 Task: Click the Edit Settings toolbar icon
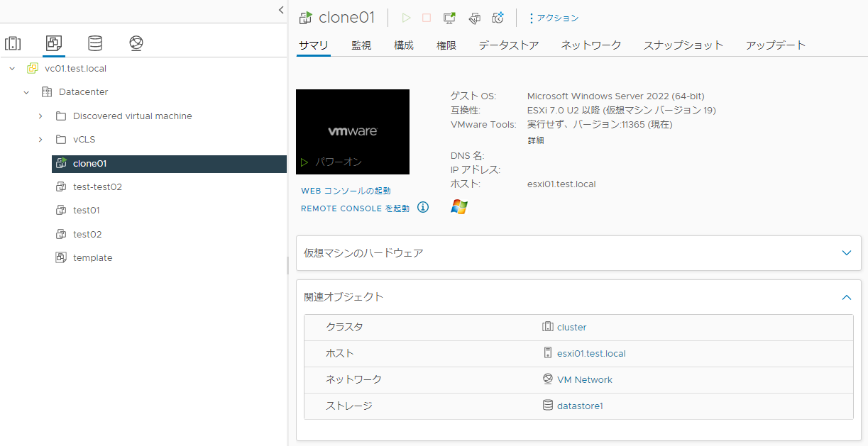tap(475, 18)
